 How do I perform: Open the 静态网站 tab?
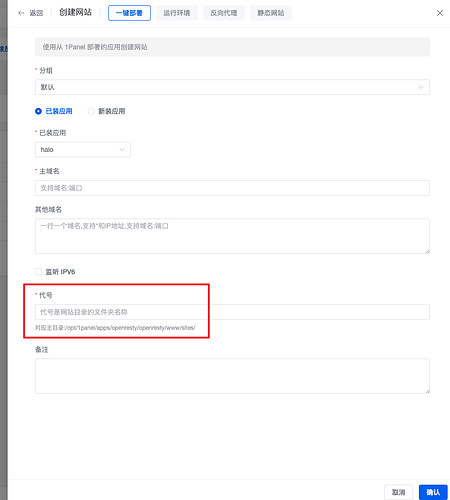[x=271, y=13]
